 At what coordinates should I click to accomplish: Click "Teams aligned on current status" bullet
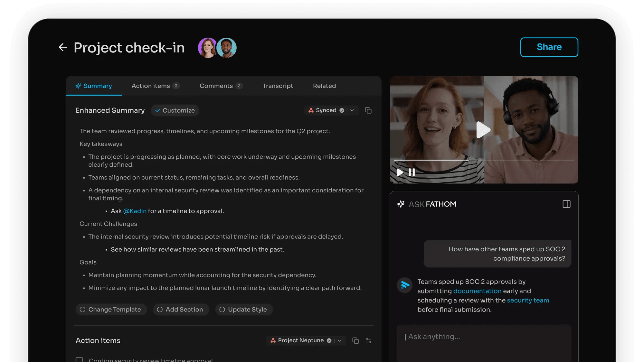click(x=194, y=177)
